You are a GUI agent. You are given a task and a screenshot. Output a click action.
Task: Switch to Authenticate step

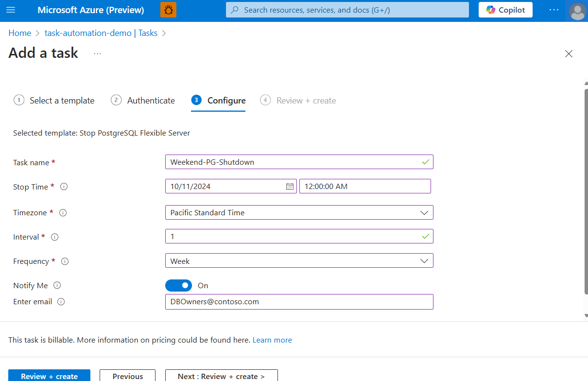coord(143,101)
